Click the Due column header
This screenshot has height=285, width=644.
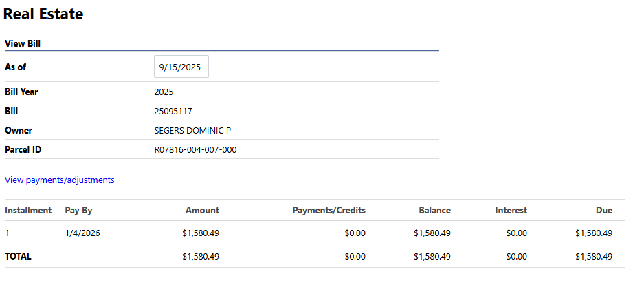(x=603, y=210)
